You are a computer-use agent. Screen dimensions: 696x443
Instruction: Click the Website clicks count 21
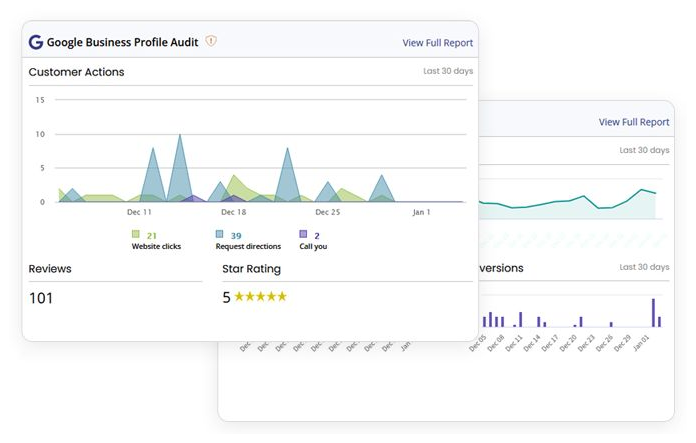coord(151,236)
